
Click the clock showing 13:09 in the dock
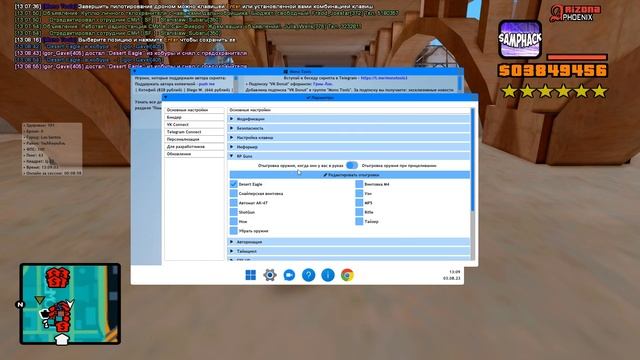tap(454, 272)
